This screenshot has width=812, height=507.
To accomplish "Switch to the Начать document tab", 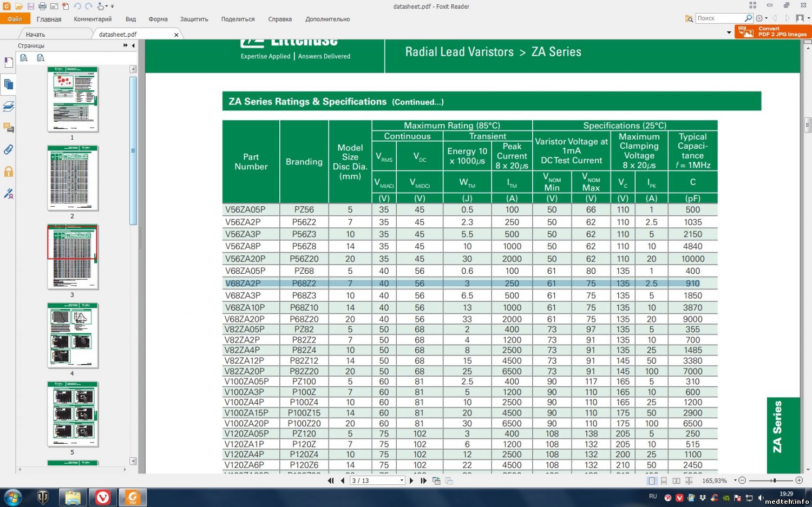I will [x=36, y=35].
